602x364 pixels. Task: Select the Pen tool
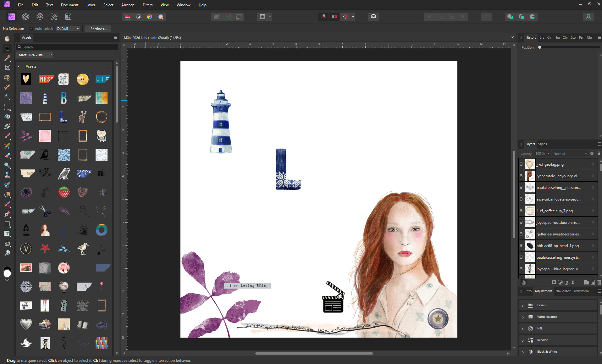click(7, 214)
